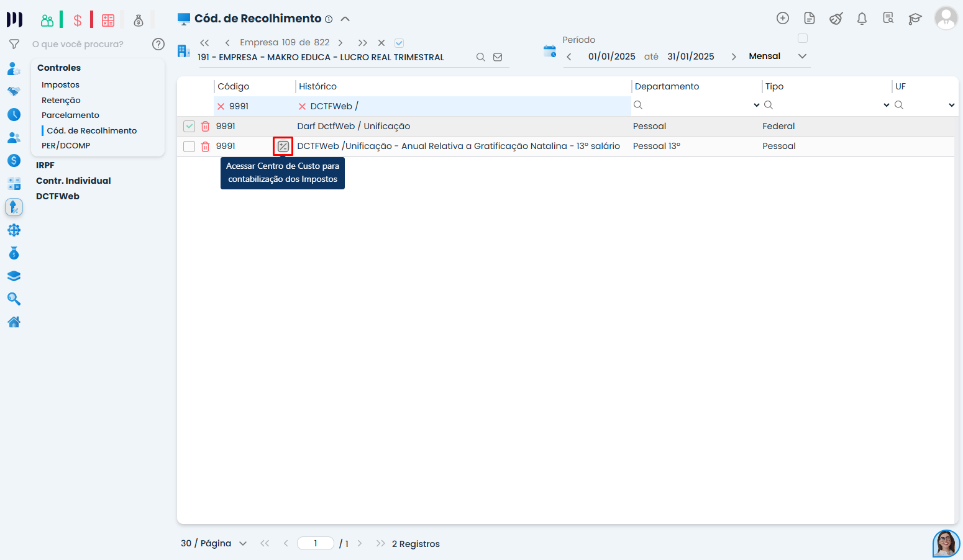The image size is (963, 560).
Task: Click the graduation cap training icon
Action: (915, 19)
